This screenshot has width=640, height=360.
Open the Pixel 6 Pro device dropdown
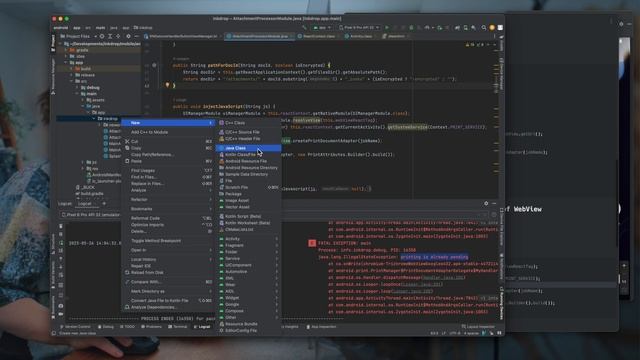click(x=359, y=28)
